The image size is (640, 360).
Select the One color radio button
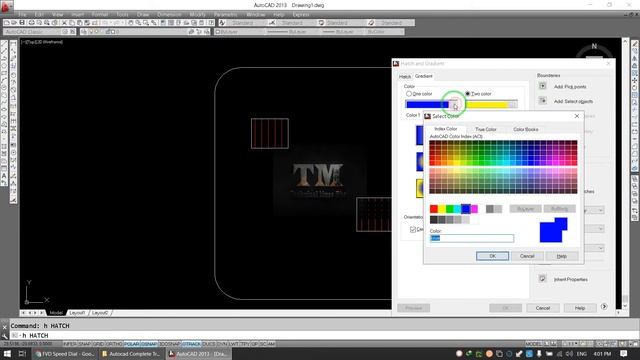[409, 94]
